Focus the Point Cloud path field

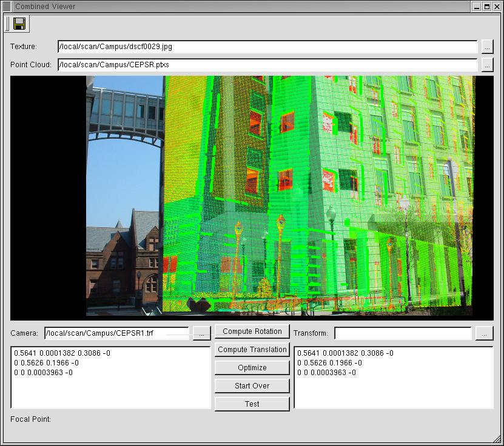coord(267,65)
